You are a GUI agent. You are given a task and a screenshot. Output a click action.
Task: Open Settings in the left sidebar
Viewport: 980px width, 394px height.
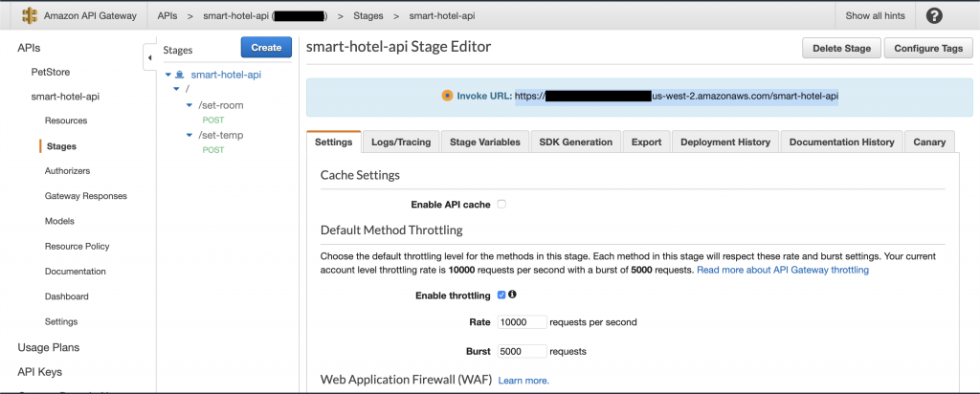click(61, 321)
